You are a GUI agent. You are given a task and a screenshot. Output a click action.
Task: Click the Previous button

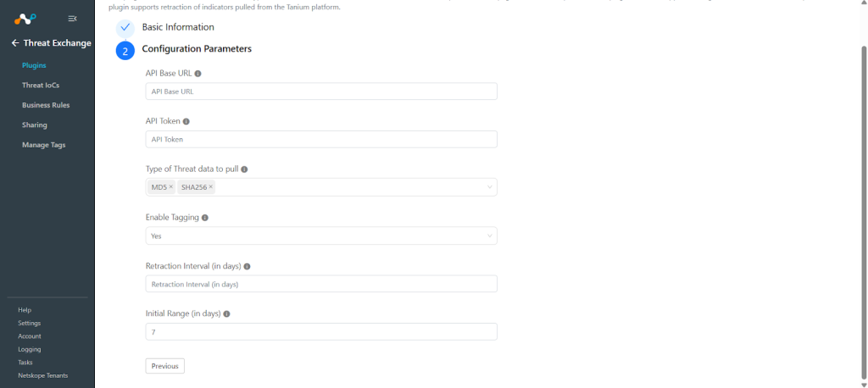coord(165,366)
